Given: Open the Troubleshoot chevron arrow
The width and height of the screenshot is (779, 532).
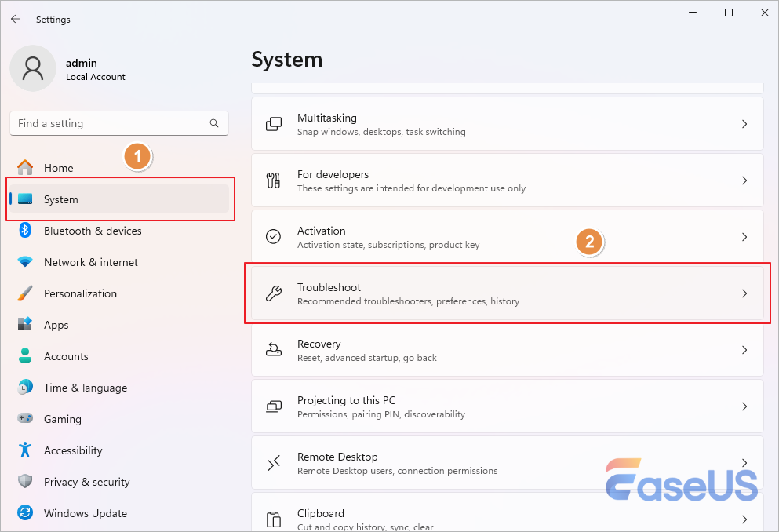Looking at the screenshot, I should click(744, 293).
